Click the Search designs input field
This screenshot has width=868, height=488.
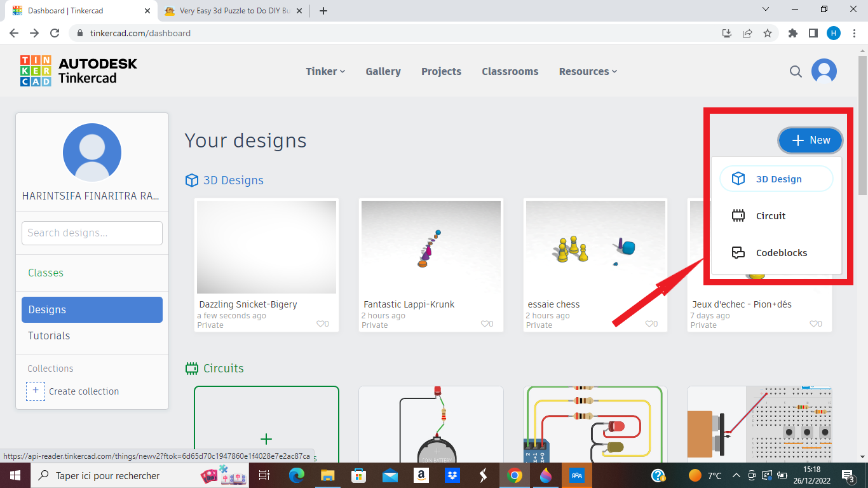point(92,233)
